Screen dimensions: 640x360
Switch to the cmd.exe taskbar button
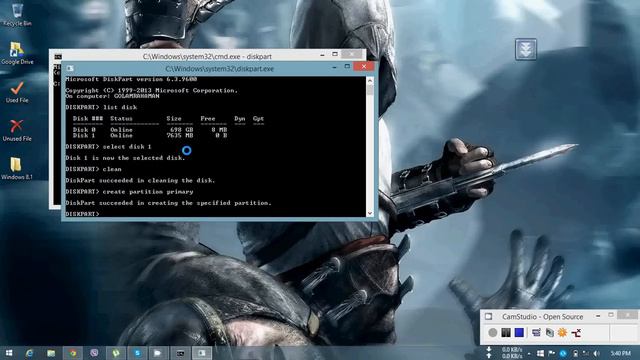click(x=180, y=353)
